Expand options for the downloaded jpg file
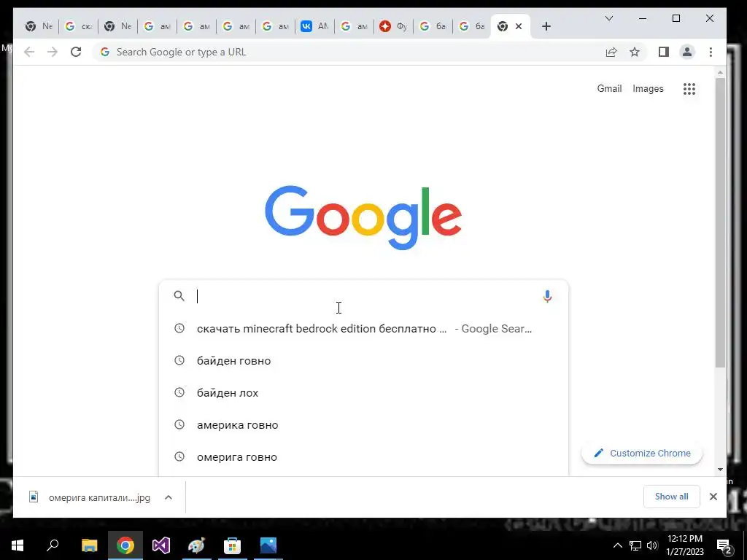The width and height of the screenshot is (747, 560). tap(169, 497)
